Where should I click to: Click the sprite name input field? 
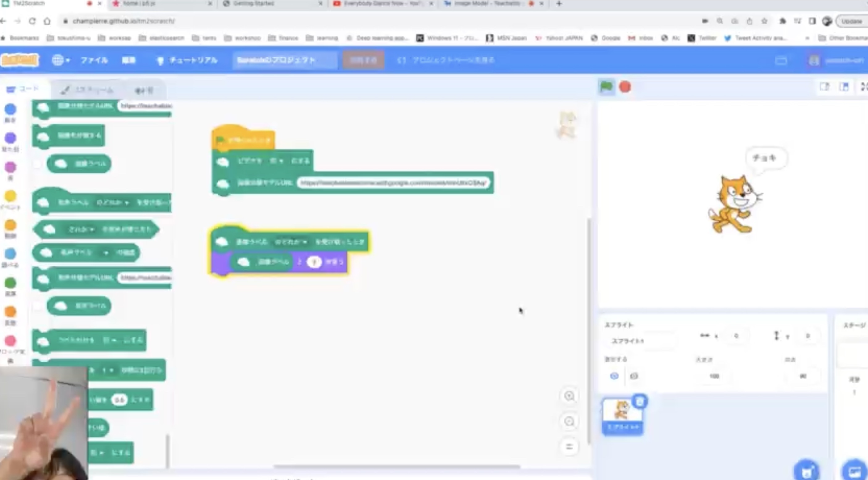[642, 341]
